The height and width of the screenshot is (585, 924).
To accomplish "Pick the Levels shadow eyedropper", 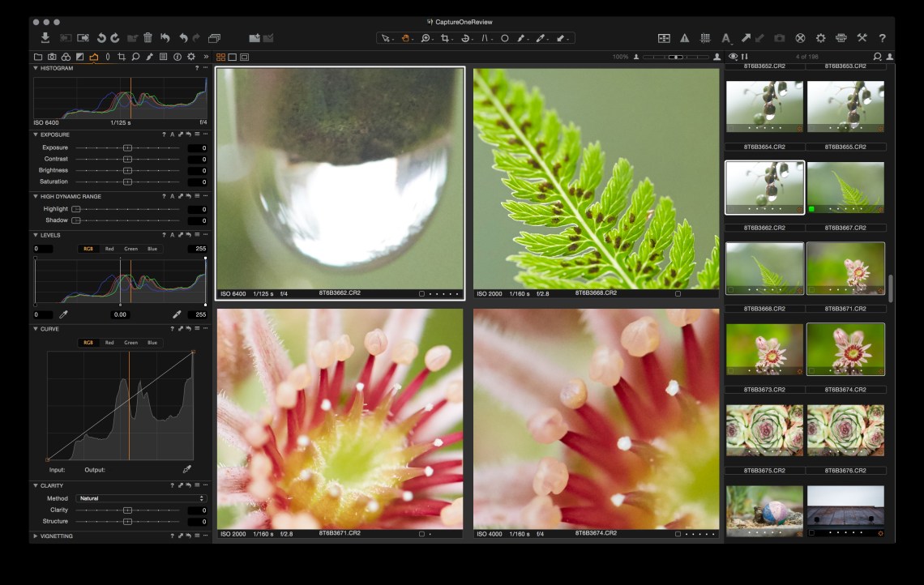I will (63, 314).
